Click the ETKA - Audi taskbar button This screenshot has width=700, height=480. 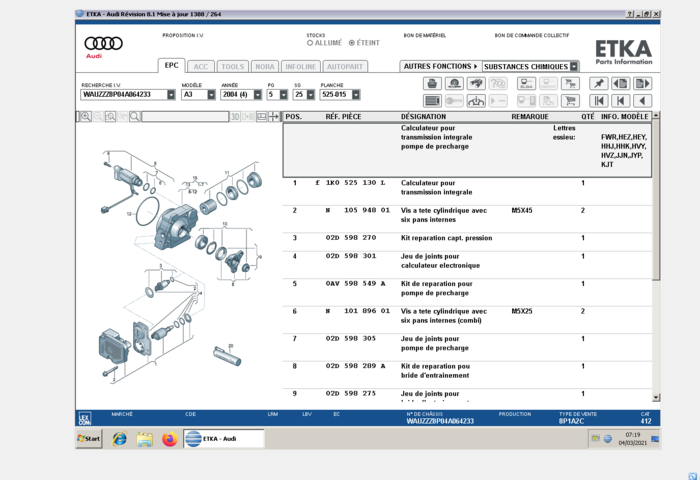coord(224,438)
